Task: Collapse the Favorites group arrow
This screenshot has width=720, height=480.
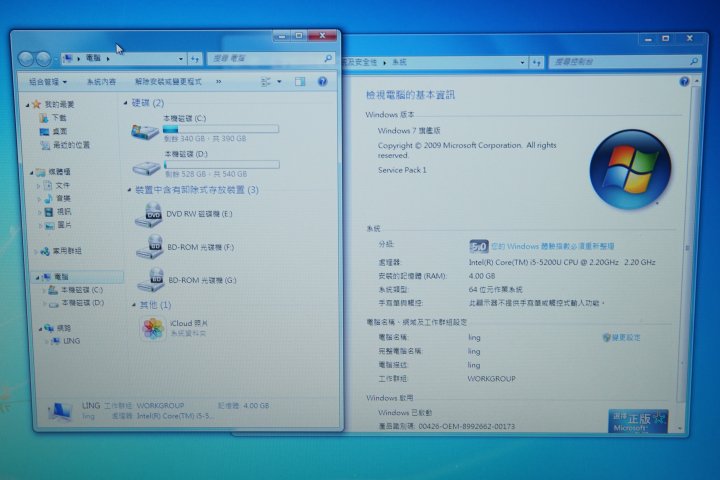Action: (28, 105)
